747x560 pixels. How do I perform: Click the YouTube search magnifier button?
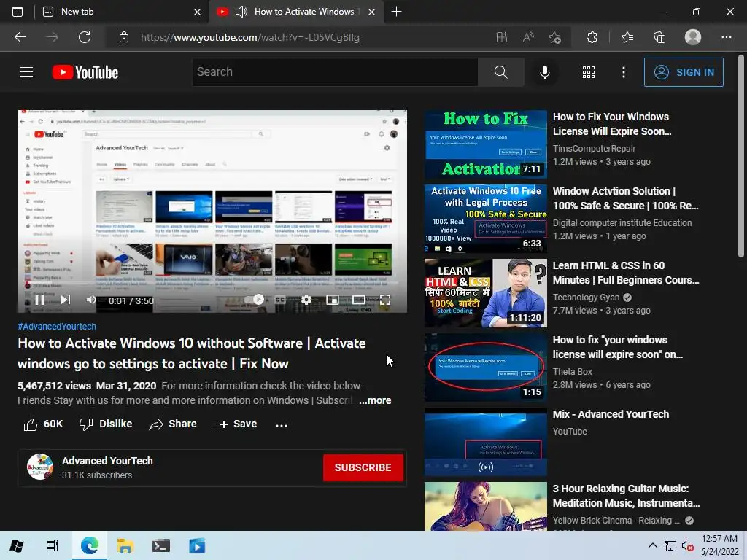click(500, 72)
